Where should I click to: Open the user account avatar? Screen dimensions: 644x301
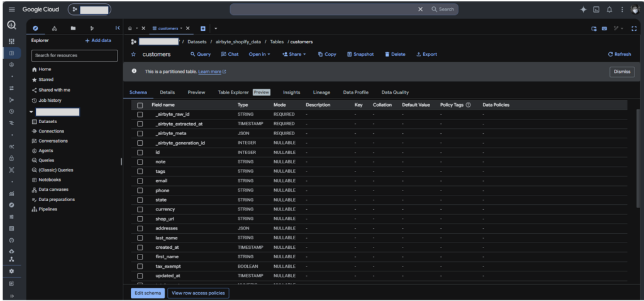635,9
